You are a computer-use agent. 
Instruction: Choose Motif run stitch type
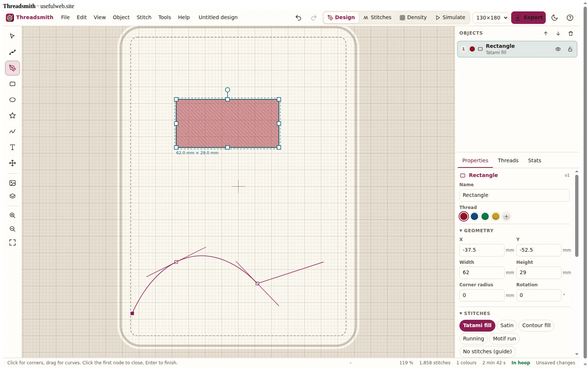pos(504,339)
